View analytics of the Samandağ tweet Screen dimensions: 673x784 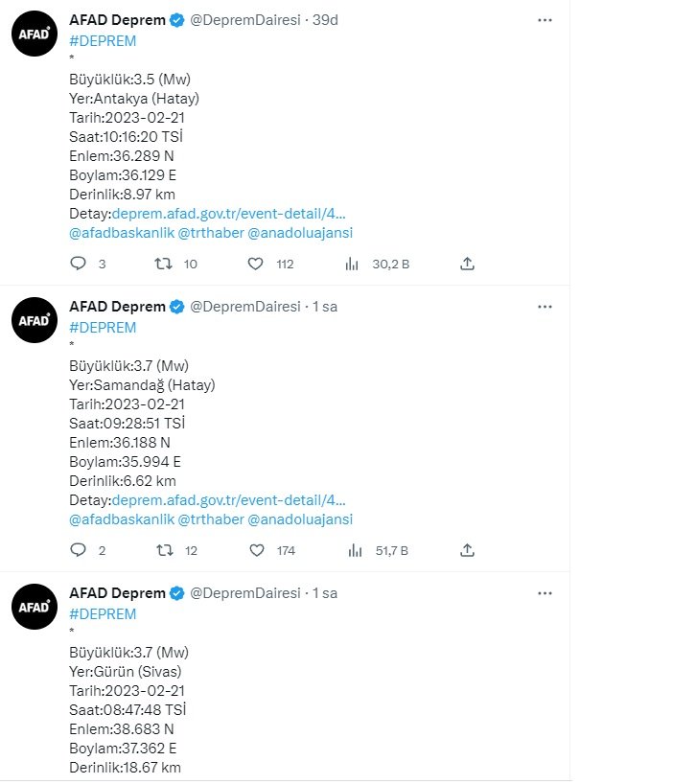pos(353,550)
